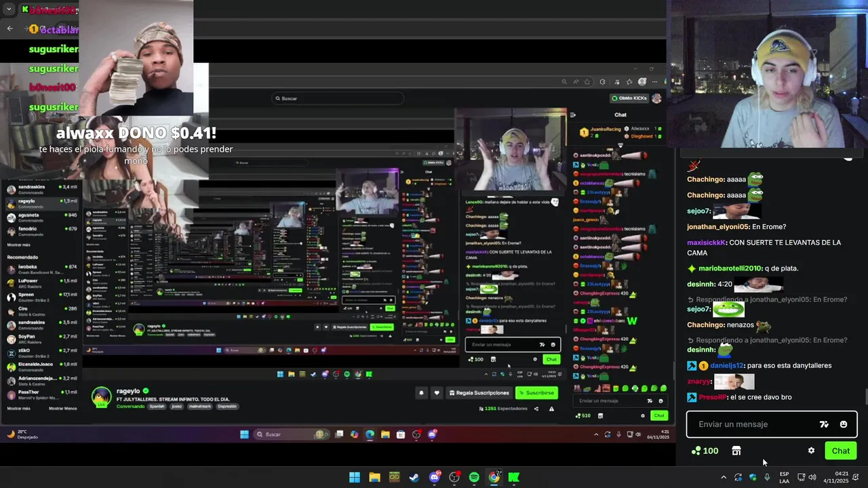The width and height of the screenshot is (868, 488).
Task: Open the dropdown chevron in the top-left corner
Action: coord(9,9)
